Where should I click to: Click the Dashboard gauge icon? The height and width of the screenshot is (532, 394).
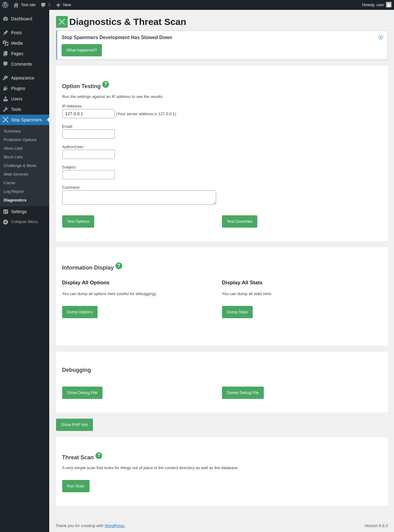(6, 19)
